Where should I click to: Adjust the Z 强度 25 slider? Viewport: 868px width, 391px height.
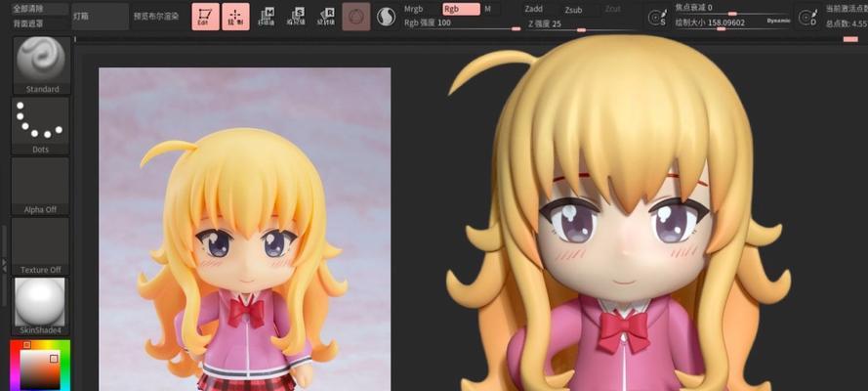coord(580,24)
